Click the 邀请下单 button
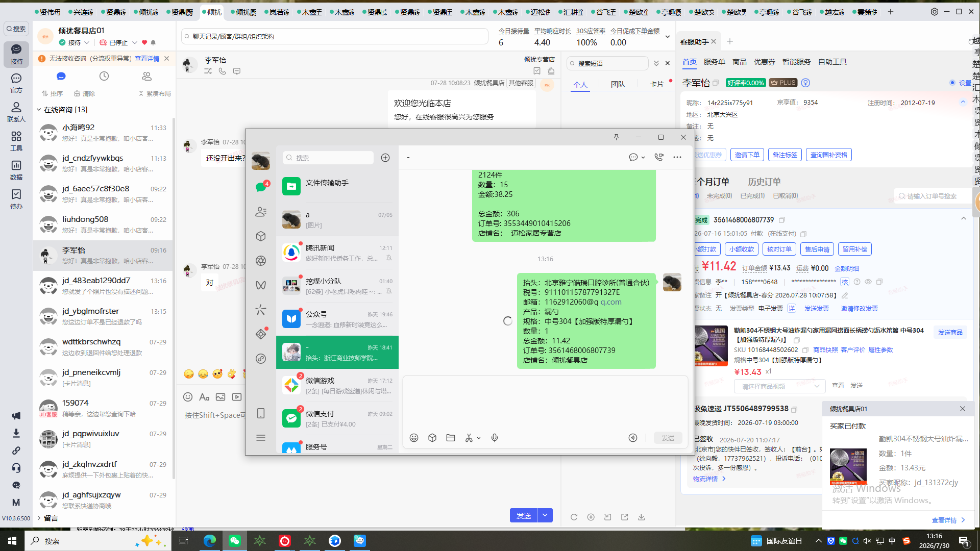Image resolution: width=980 pixels, height=551 pixels. click(747, 155)
